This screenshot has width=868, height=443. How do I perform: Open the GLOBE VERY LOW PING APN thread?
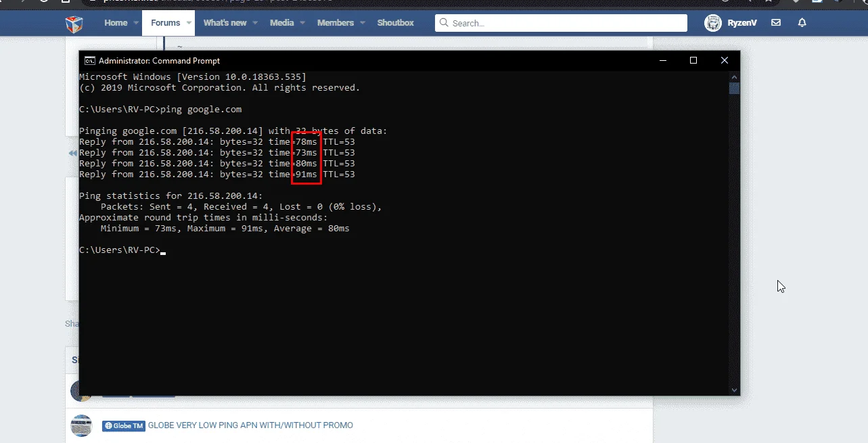click(x=250, y=425)
